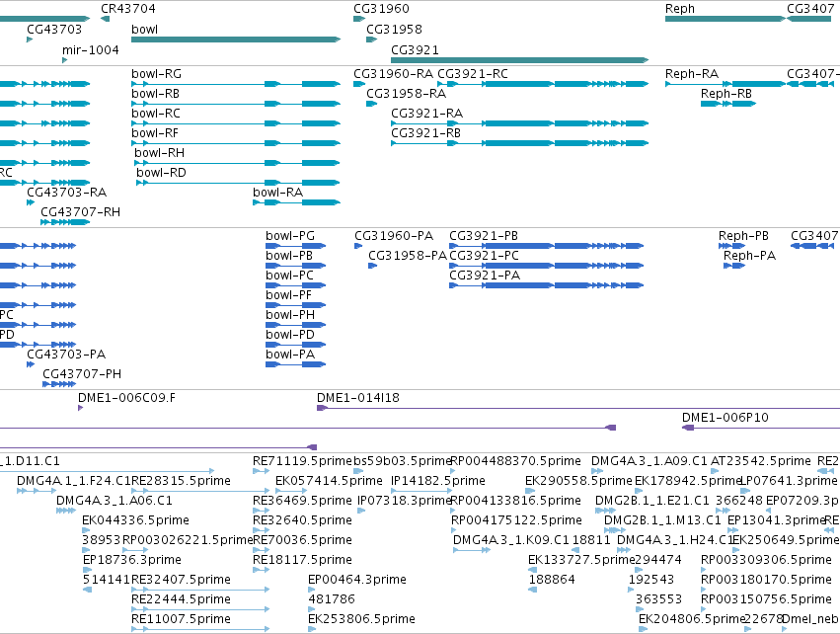Click transcript bowl-RF label
This screenshot has height=634, width=840.
click(x=155, y=133)
